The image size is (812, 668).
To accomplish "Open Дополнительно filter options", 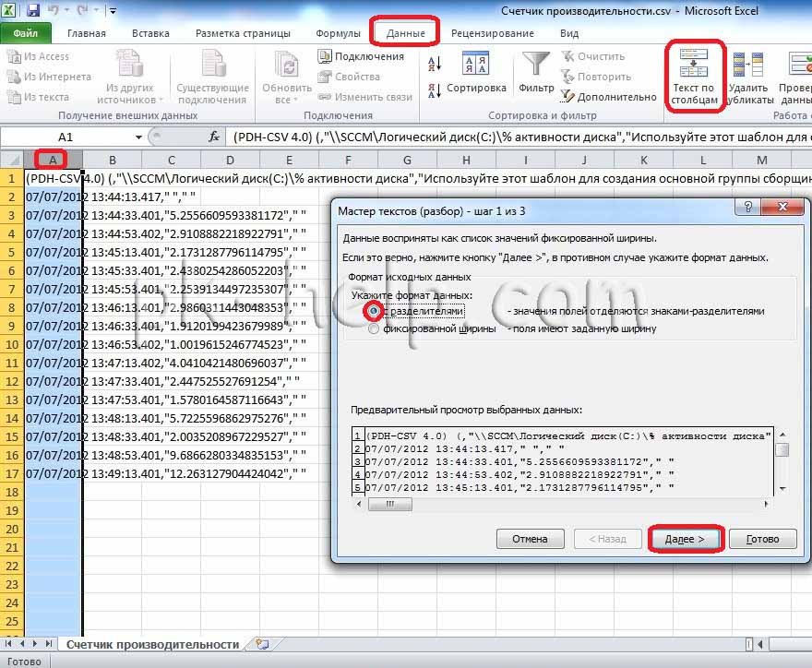I will (x=609, y=97).
